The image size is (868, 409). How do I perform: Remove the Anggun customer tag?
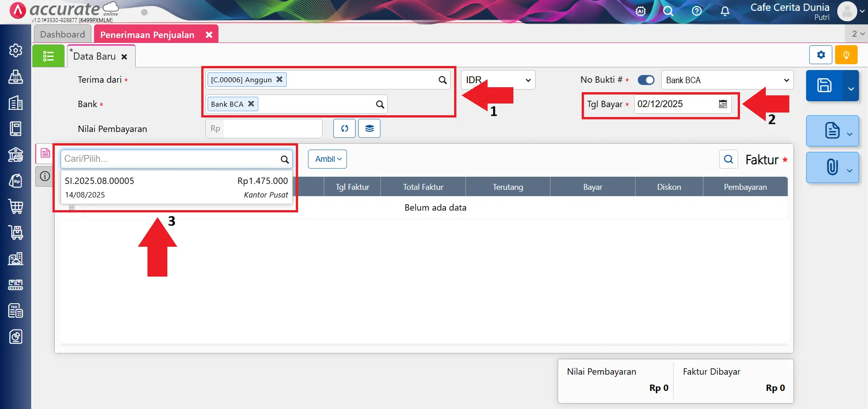[280, 79]
